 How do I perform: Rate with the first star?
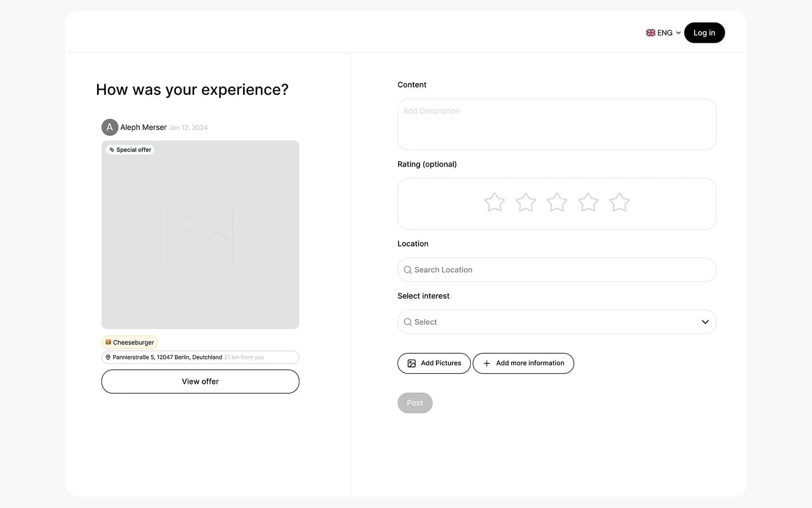click(x=495, y=202)
